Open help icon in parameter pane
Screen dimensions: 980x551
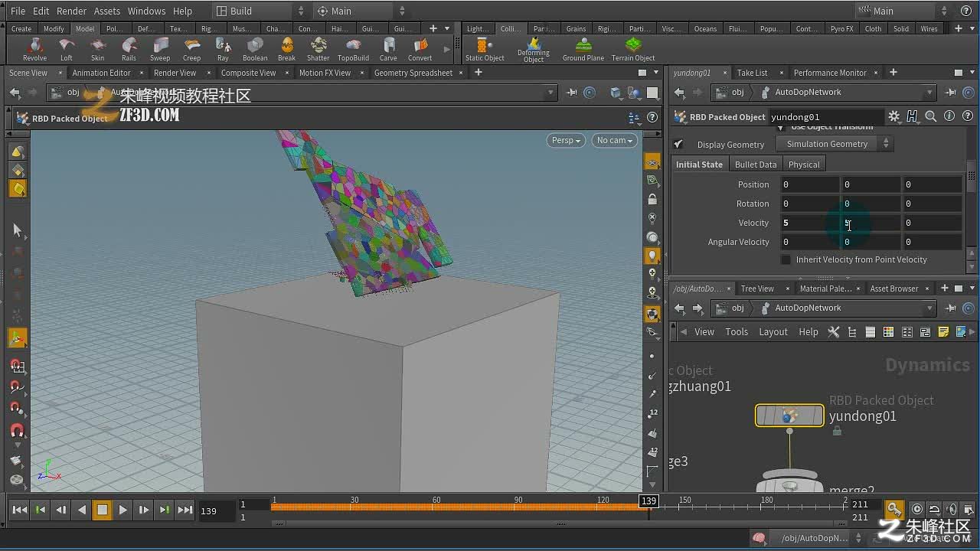click(967, 116)
